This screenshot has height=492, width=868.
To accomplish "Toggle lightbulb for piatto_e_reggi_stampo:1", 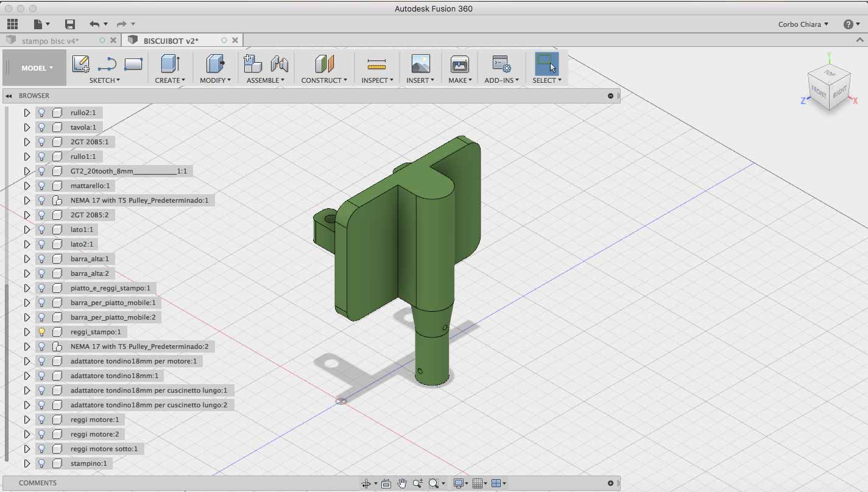I will [x=41, y=288].
